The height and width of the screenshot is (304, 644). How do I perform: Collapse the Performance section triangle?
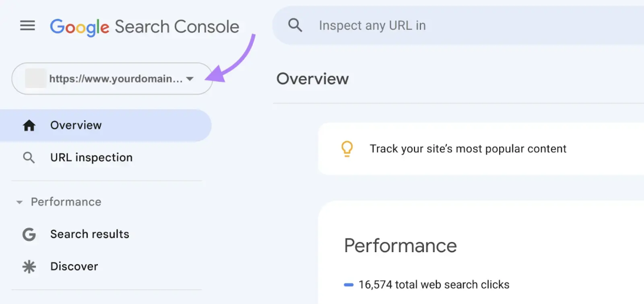[19, 202]
